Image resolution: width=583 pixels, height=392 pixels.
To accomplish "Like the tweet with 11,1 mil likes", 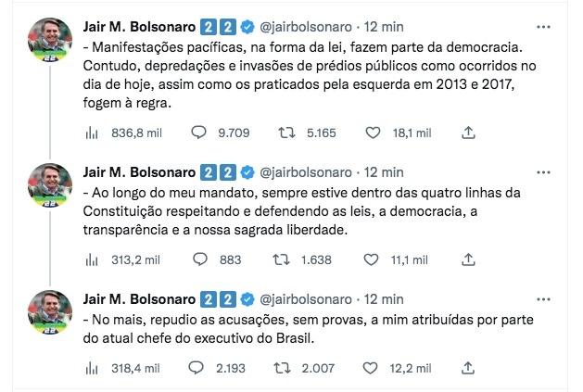I will 374,259.
